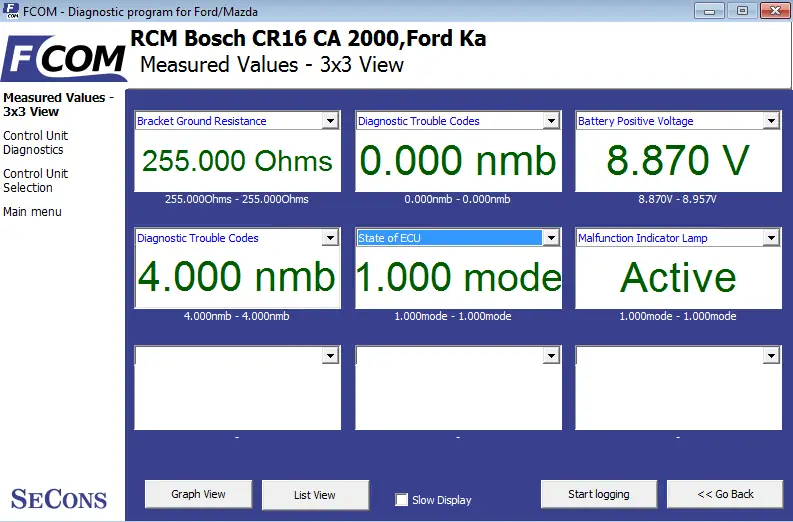The height and width of the screenshot is (522, 793).
Task: Click the FCOM logo in header
Action: point(64,58)
